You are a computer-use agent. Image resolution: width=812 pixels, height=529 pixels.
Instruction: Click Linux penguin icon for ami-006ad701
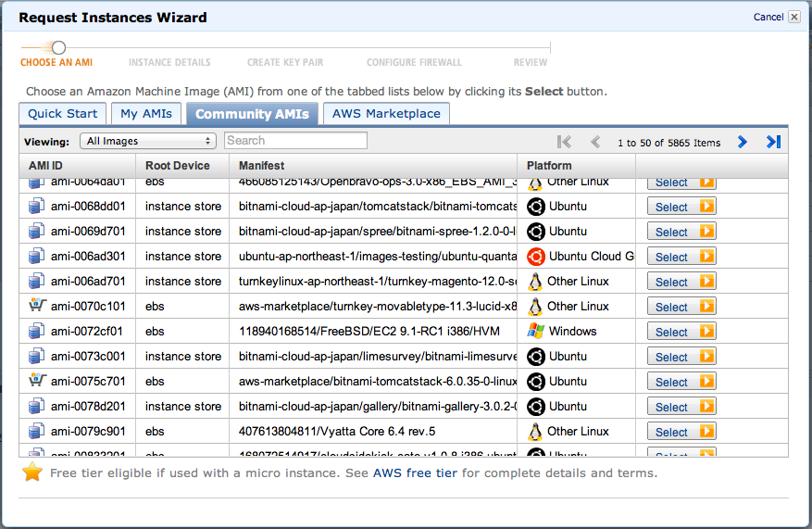tap(535, 282)
